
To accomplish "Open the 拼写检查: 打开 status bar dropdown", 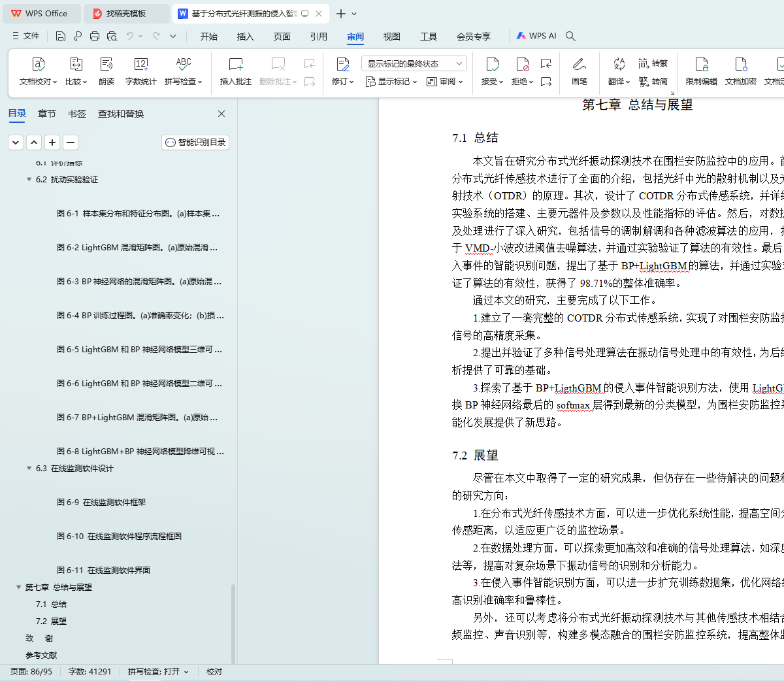I will pos(158,672).
